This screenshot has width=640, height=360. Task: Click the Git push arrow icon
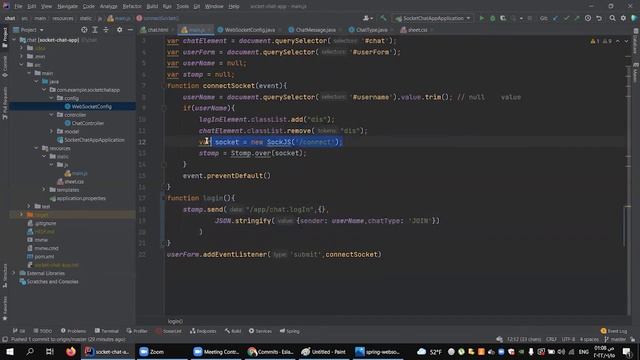tap(577, 18)
